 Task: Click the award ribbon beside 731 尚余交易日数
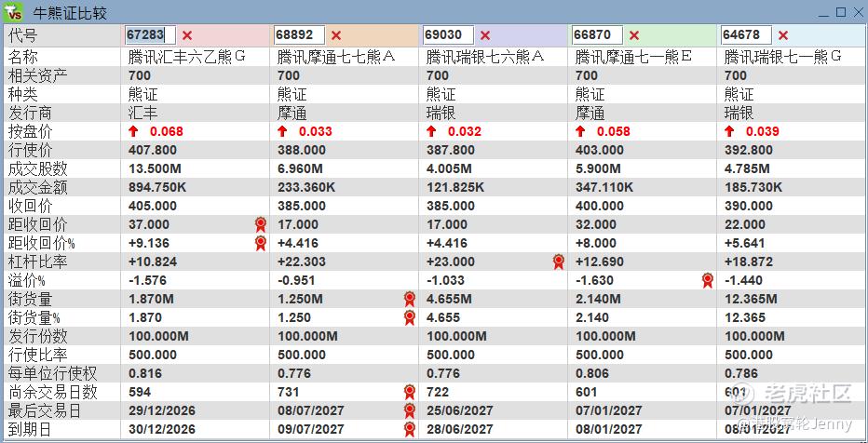[410, 392]
